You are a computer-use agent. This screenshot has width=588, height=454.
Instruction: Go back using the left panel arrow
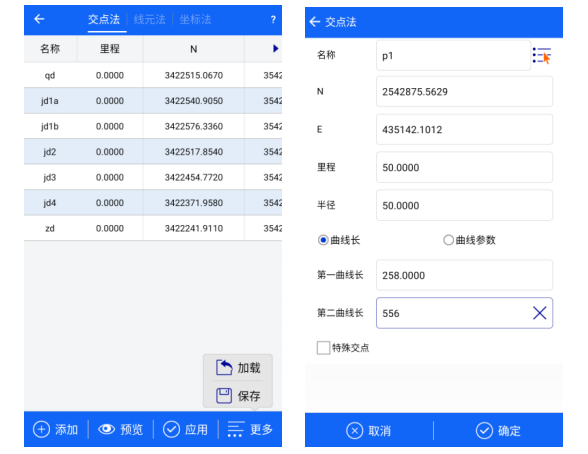tap(39, 19)
